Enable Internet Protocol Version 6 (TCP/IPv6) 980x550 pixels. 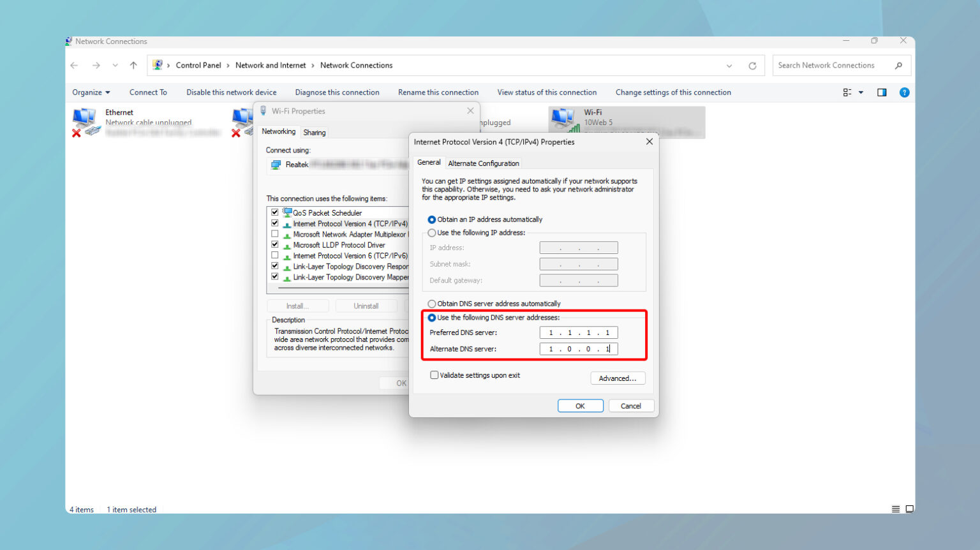click(274, 255)
